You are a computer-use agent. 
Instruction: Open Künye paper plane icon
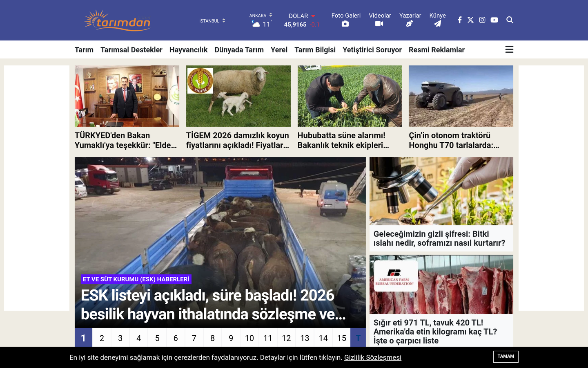437,24
